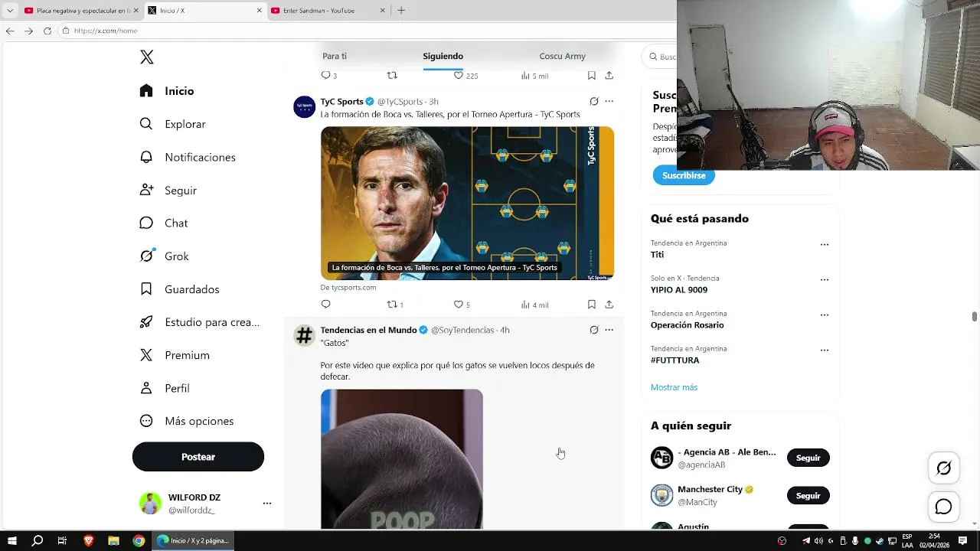Open TyC Sports formation image

click(467, 203)
